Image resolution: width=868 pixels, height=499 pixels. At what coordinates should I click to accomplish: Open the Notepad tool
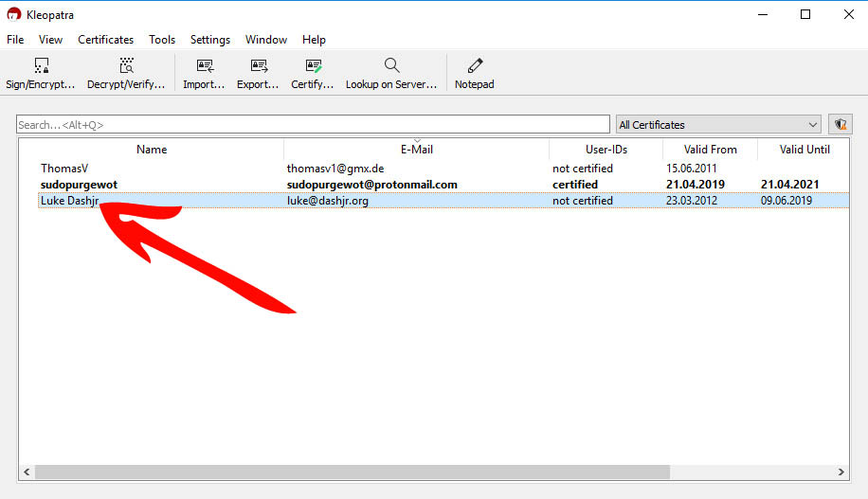(x=475, y=73)
